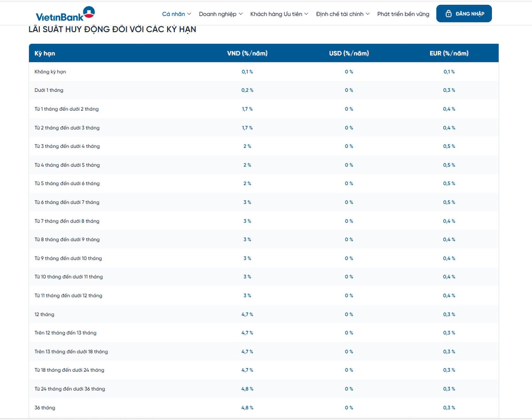Expand the Doanh nghiệp chevron arrow

tap(241, 14)
